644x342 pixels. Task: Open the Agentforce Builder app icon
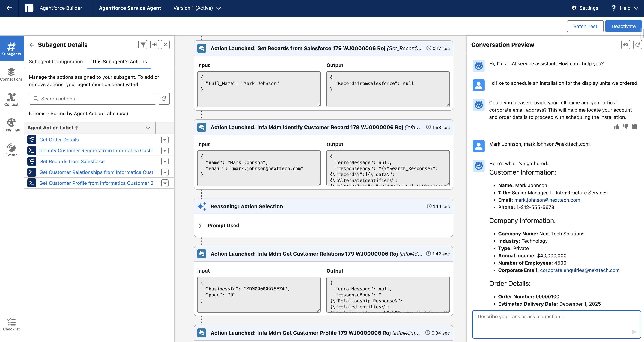tap(29, 8)
